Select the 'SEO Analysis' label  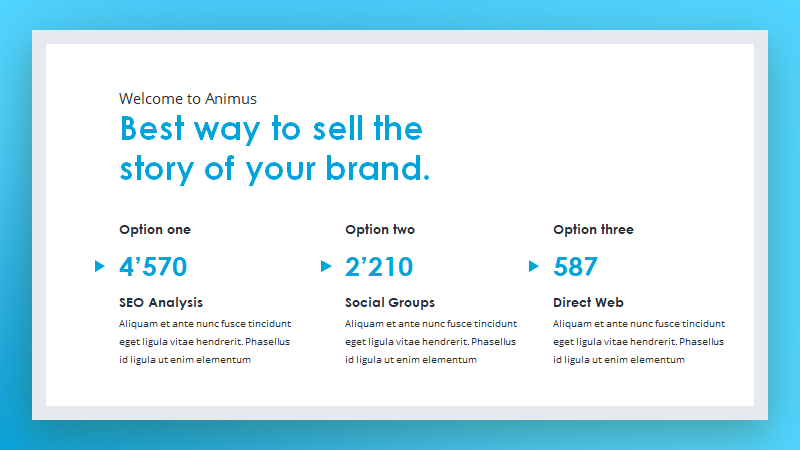coord(161,303)
